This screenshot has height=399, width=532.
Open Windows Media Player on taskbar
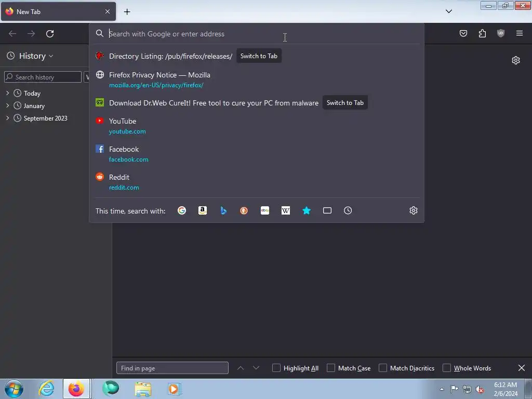click(x=175, y=389)
